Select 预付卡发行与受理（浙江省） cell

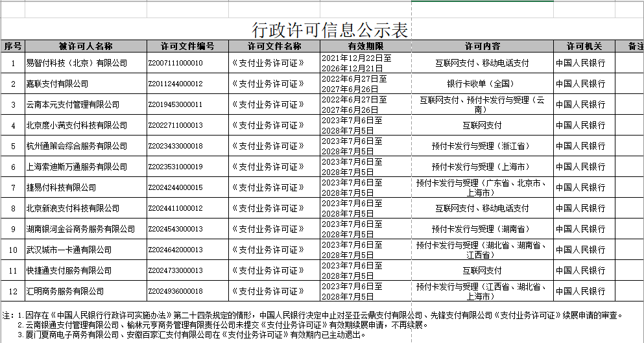pyautogui.click(x=482, y=146)
